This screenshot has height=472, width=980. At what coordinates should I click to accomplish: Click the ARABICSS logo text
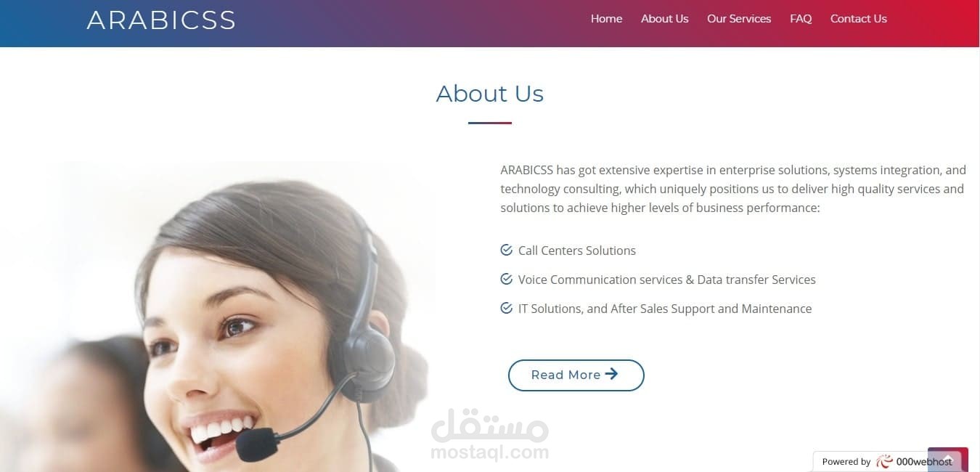[161, 20]
